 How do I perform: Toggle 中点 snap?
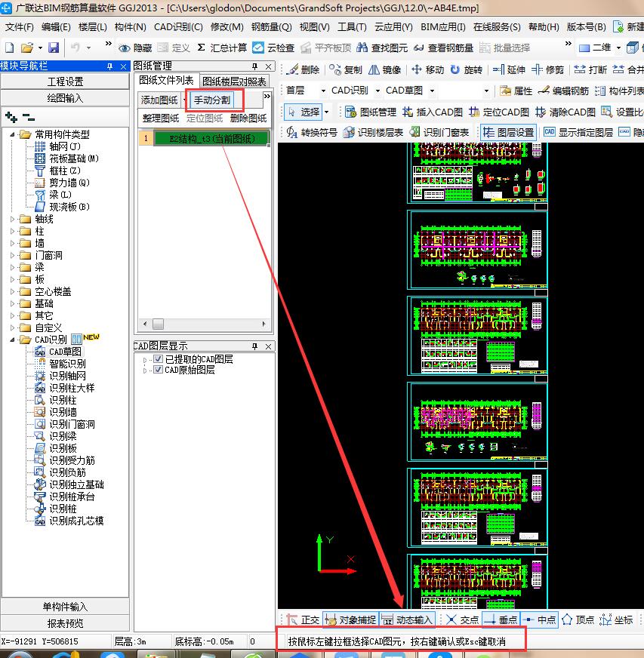click(539, 620)
